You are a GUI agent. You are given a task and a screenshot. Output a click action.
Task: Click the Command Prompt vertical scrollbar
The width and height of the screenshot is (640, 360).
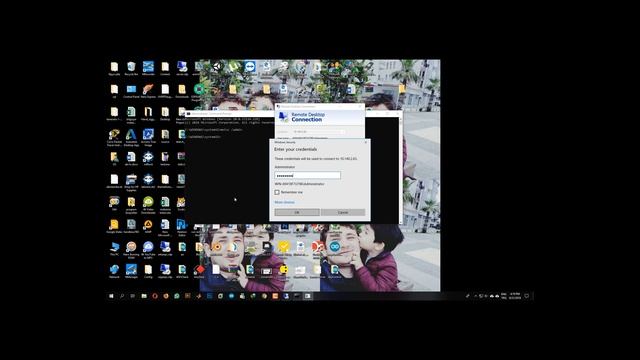click(400, 170)
